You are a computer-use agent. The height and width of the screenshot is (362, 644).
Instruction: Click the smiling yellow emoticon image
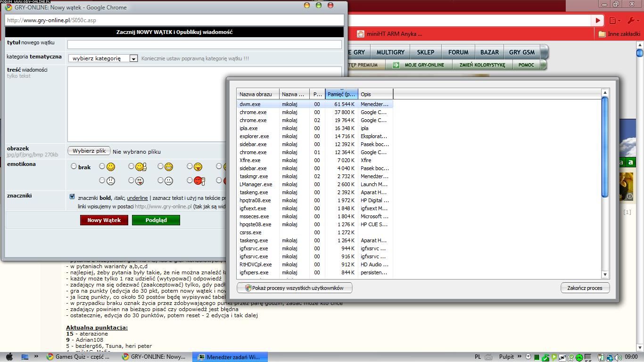pyautogui.click(x=111, y=167)
